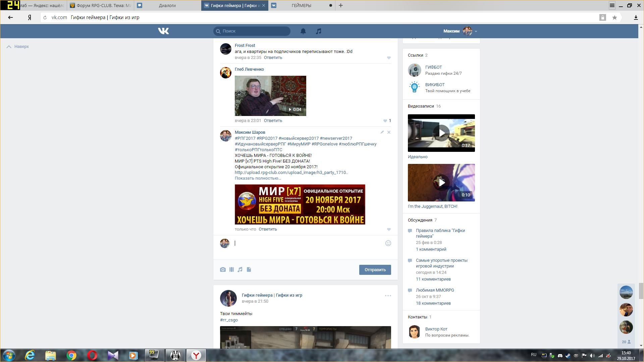Open the music note icon in the header
This screenshot has width=644, height=362.
point(319,31)
